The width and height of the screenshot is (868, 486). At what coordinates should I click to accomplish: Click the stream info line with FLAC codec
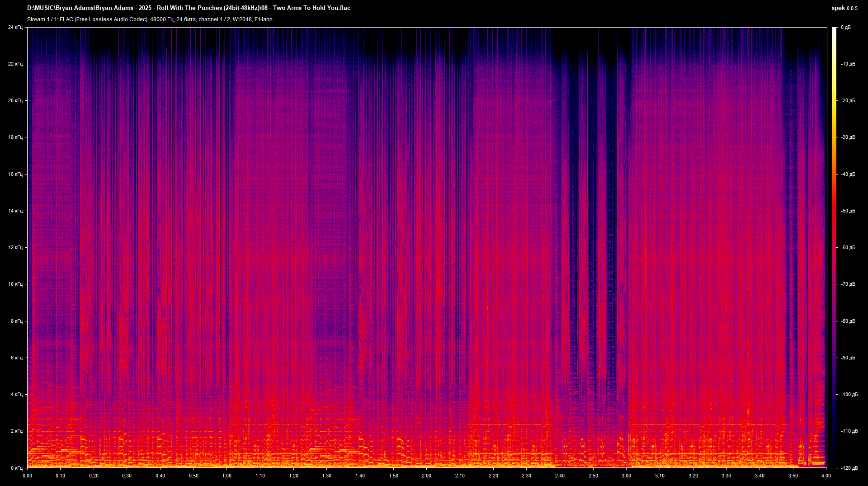150,19
